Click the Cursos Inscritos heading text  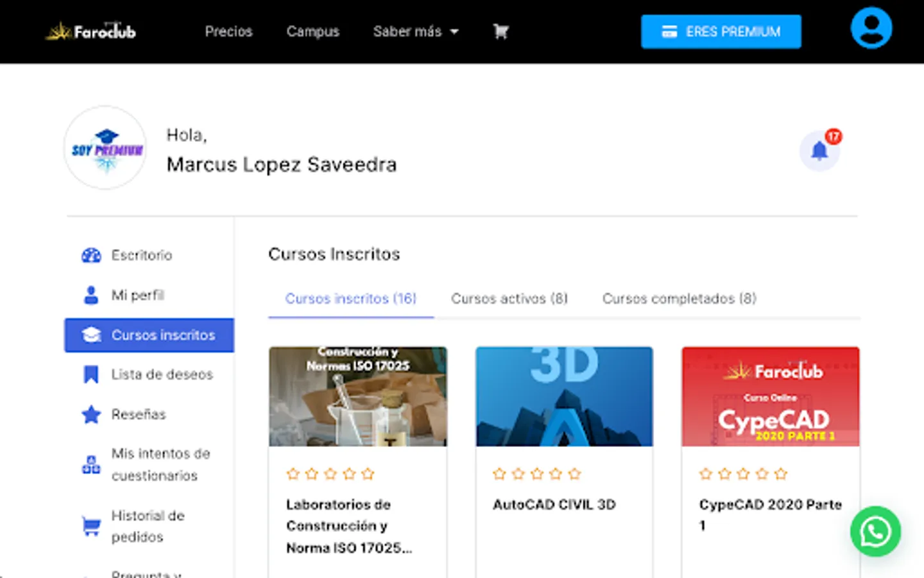[x=334, y=254]
